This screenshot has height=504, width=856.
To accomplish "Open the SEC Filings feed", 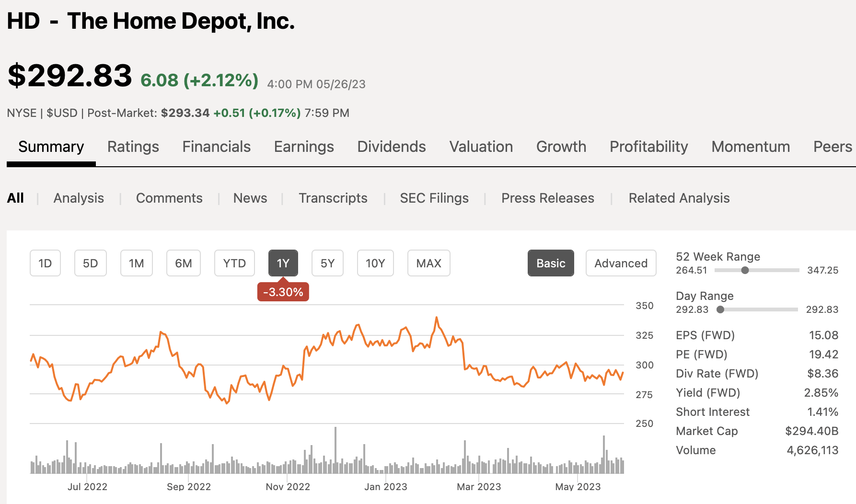I will 434,198.
